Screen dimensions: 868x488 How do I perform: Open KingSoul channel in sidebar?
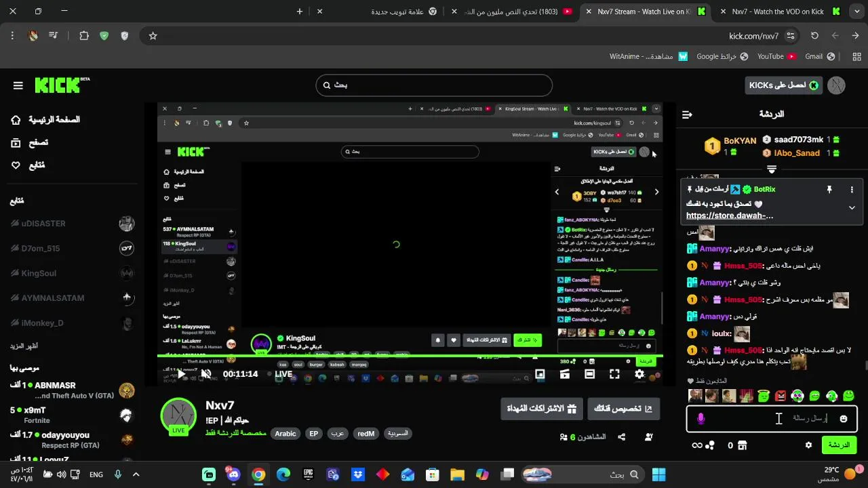[x=73, y=273]
